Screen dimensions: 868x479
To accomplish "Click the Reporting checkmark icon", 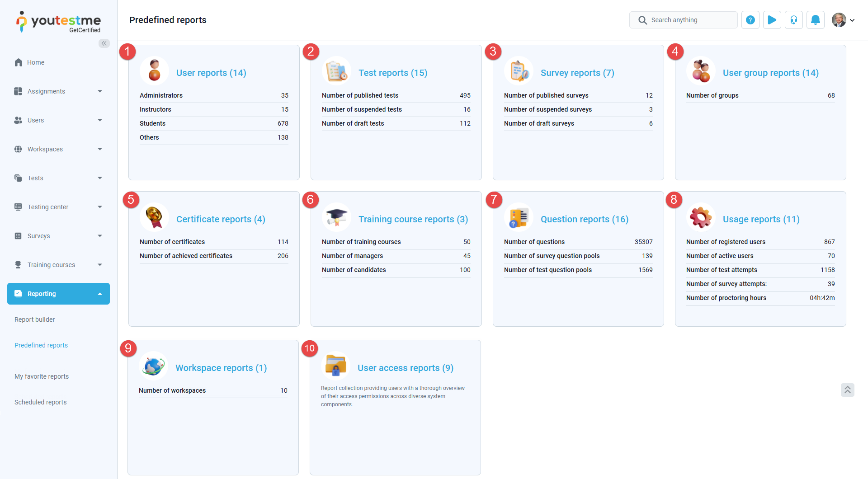I will (x=18, y=294).
